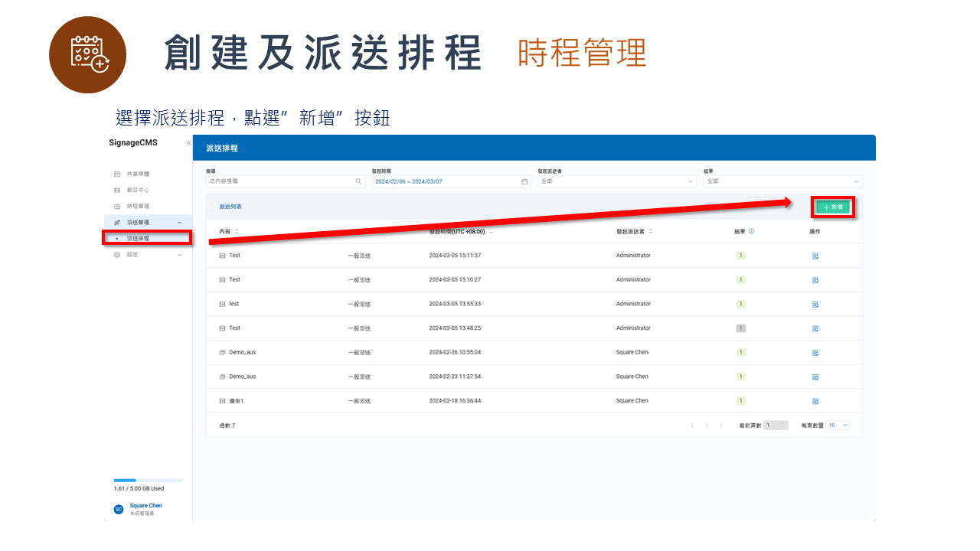Screen dimensions: 980x551
Task: Click the search magnifier icon in 搜尋 field
Action: pyautogui.click(x=358, y=181)
